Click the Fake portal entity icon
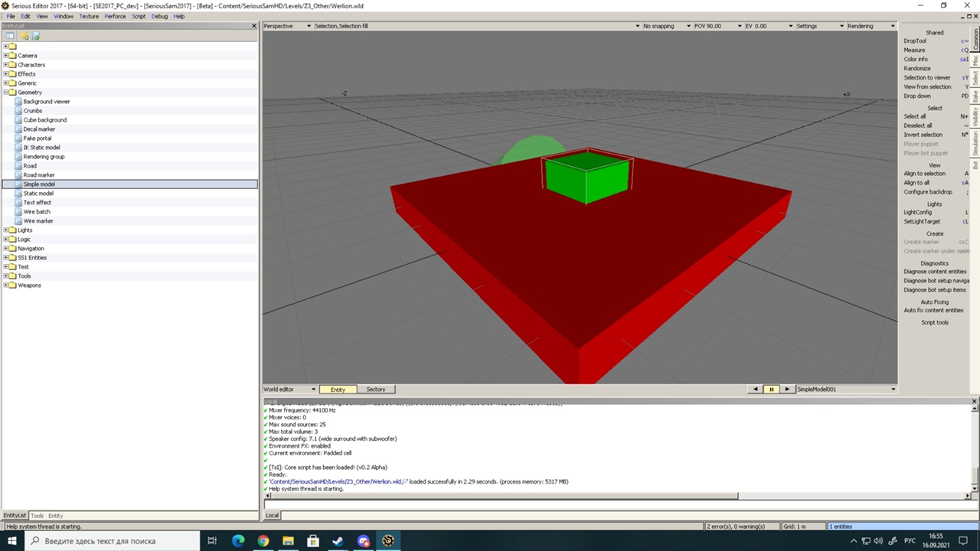 18,139
